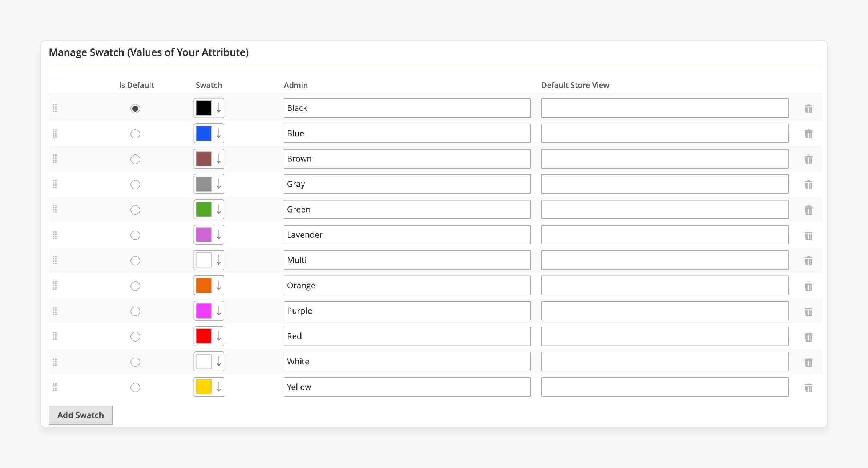This screenshot has width=868, height=468.
Task: Delete the Black swatch row
Action: tap(808, 109)
